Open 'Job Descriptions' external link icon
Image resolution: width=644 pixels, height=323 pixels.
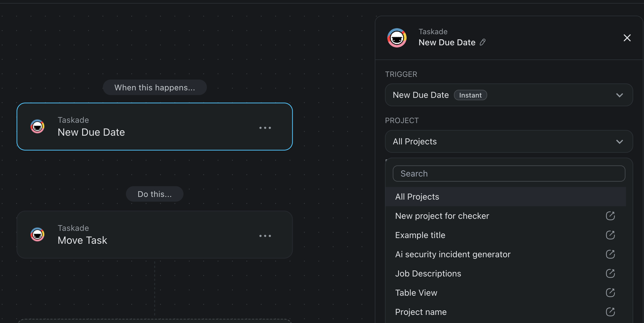pos(610,273)
